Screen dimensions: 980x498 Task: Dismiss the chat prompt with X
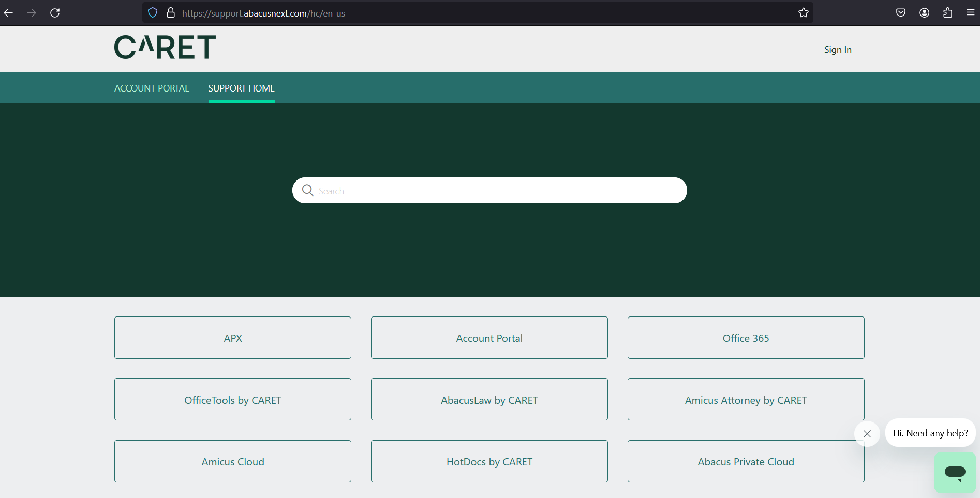[x=867, y=434]
